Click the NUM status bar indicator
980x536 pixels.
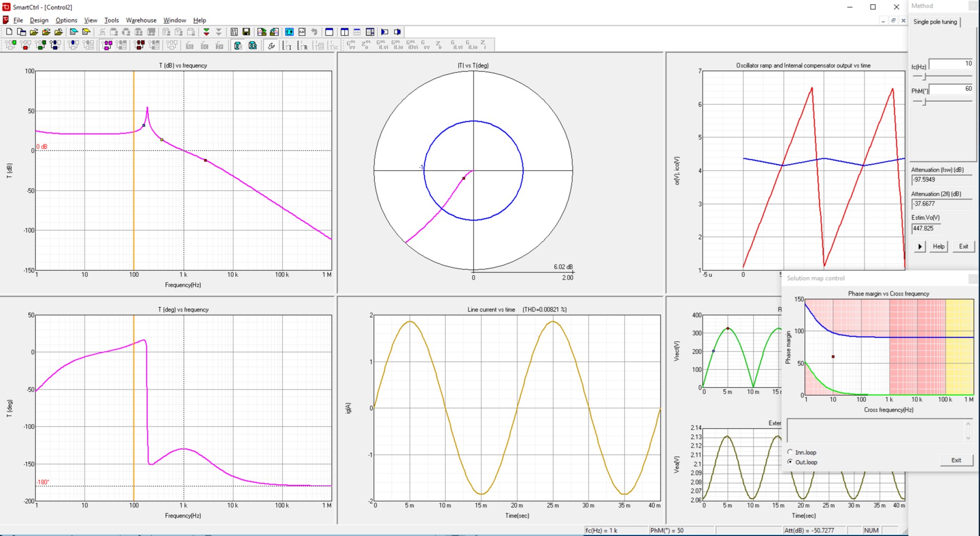coord(871,530)
